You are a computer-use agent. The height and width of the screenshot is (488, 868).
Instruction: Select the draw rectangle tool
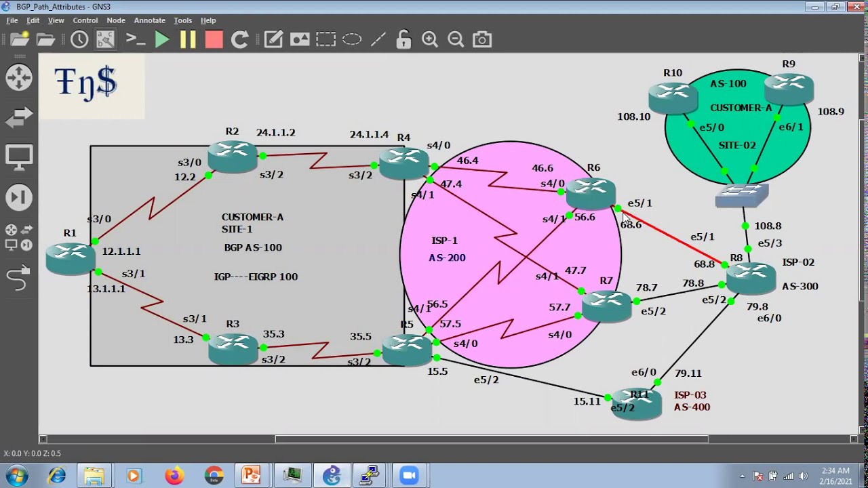pyautogui.click(x=325, y=39)
